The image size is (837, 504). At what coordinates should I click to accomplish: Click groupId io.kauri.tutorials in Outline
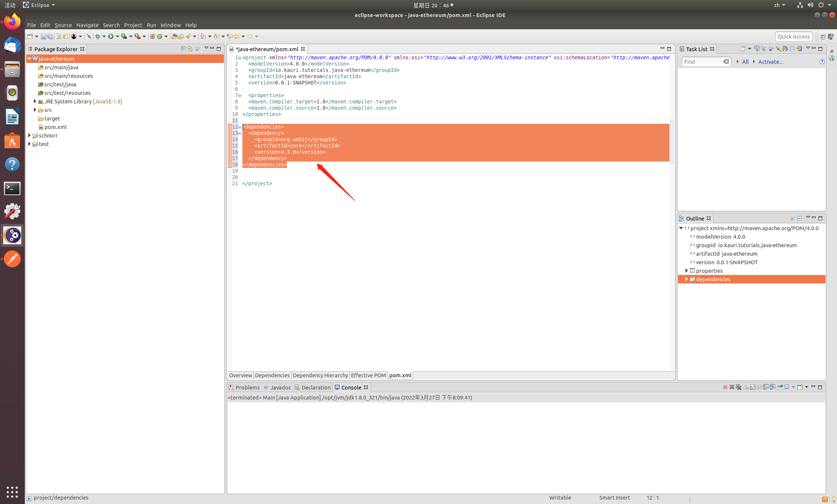(x=745, y=245)
